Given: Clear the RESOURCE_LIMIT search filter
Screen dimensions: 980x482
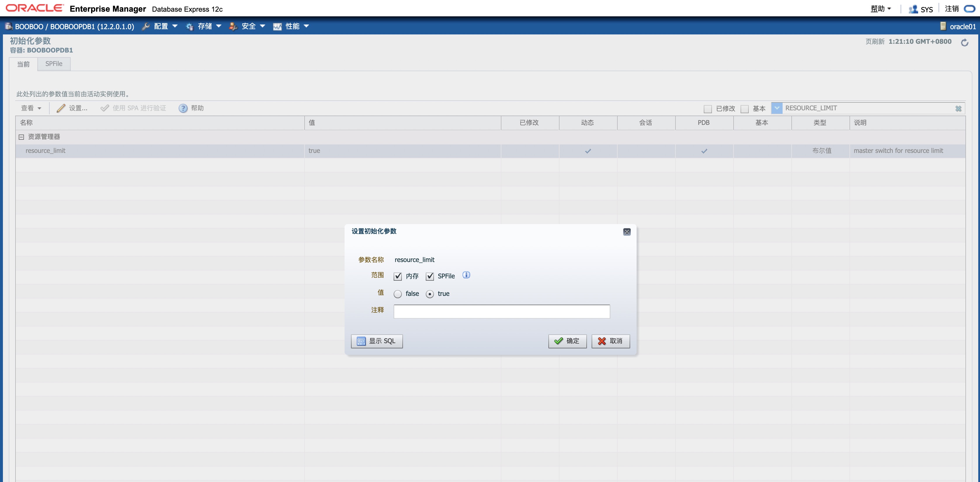Looking at the screenshot, I should click(x=958, y=109).
